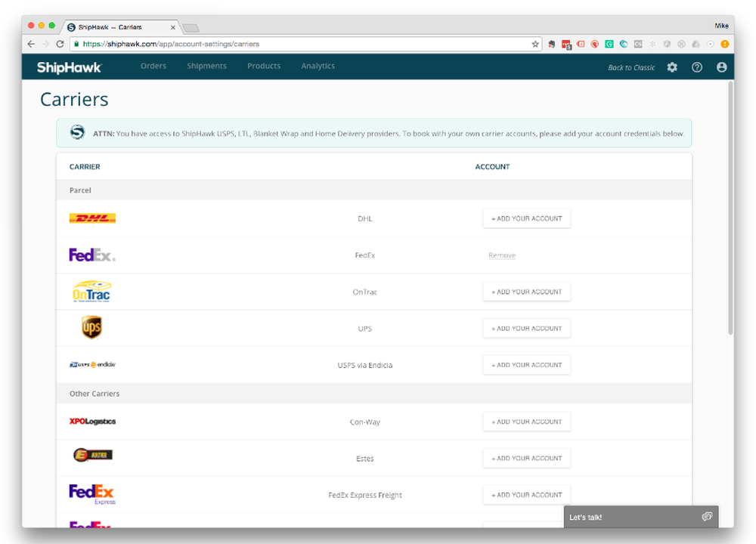Open account settings gear icon

click(x=672, y=67)
